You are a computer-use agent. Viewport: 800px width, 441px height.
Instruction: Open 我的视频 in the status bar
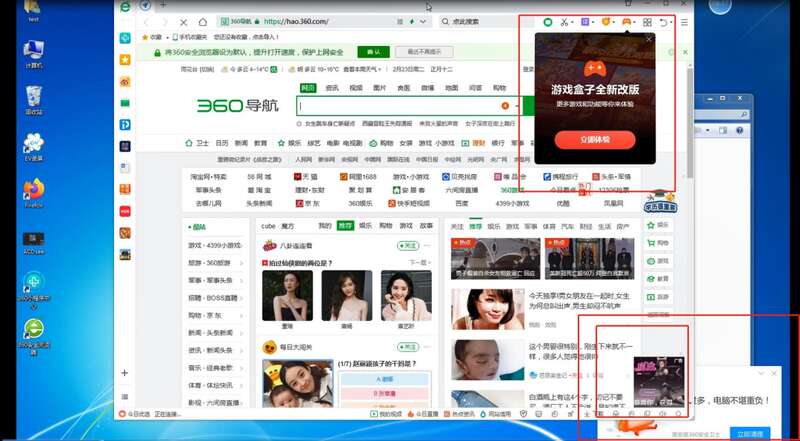(387, 414)
